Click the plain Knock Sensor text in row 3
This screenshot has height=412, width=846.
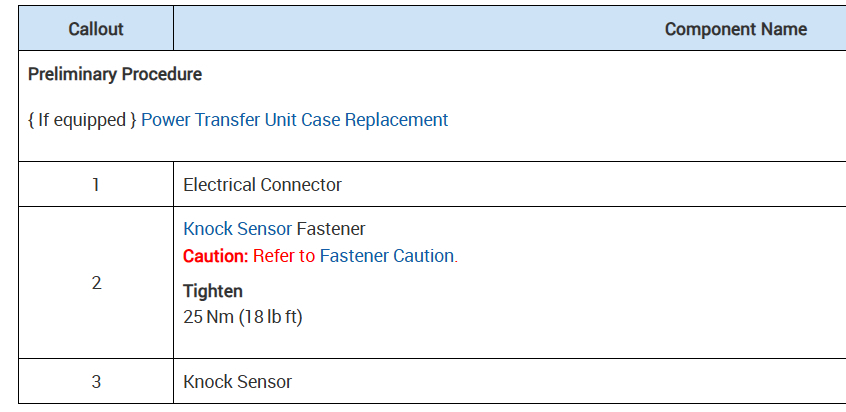(x=237, y=382)
